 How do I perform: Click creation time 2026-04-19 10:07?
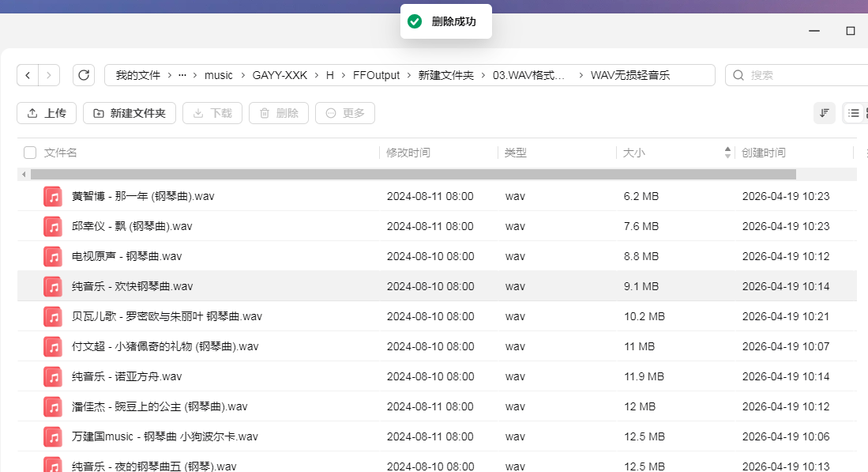pos(786,346)
